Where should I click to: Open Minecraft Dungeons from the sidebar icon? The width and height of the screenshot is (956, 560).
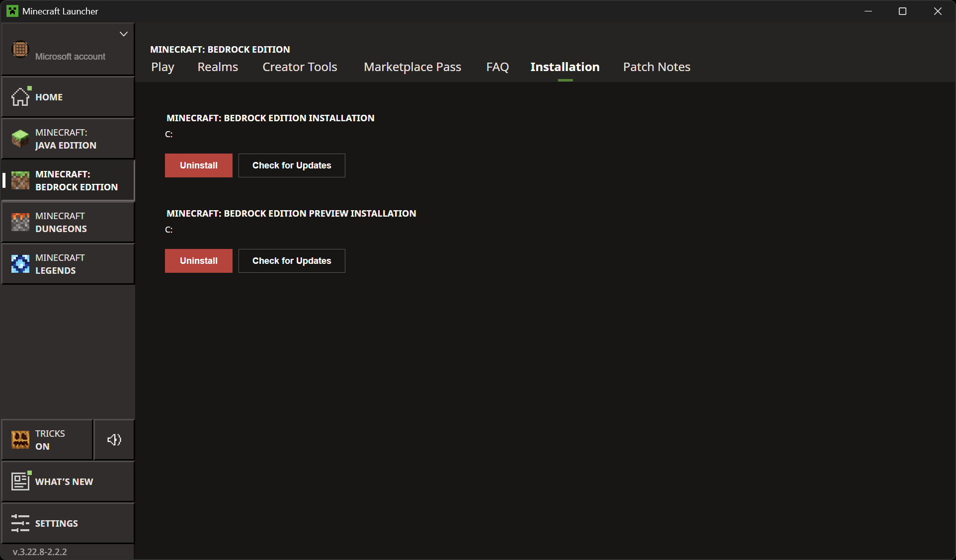click(20, 222)
